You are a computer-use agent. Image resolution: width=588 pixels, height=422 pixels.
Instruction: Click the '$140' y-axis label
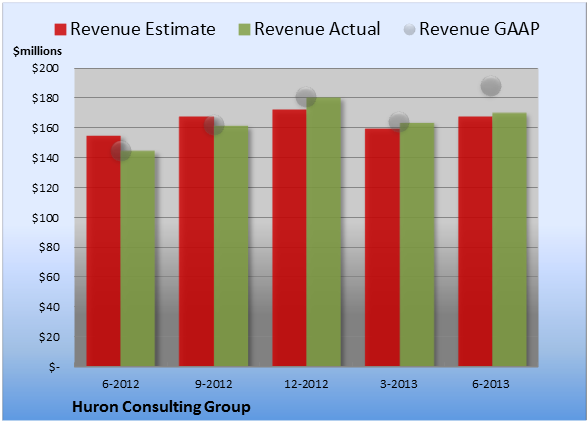pyautogui.click(x=45, y=158)
